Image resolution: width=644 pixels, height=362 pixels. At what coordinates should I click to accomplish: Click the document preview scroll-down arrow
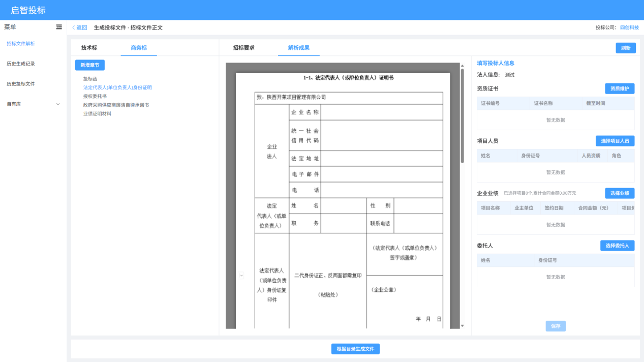click(462, 325)
